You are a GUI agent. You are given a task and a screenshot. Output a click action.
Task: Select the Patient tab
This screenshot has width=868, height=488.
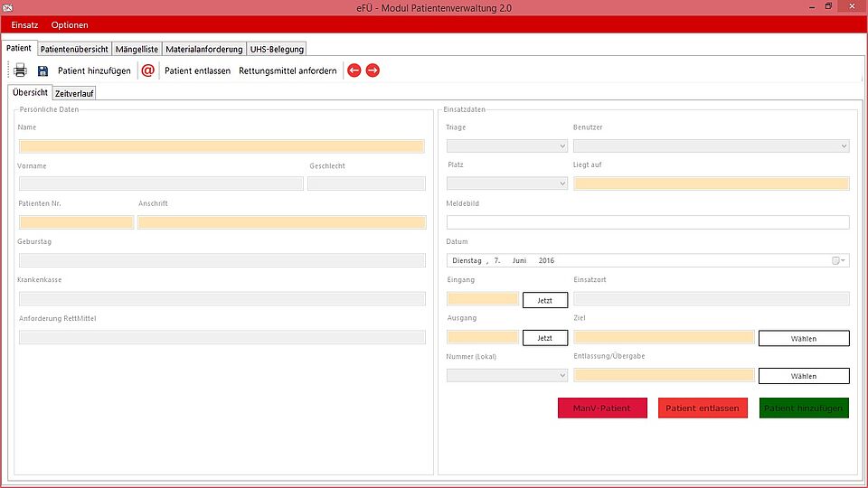point(19,48)
